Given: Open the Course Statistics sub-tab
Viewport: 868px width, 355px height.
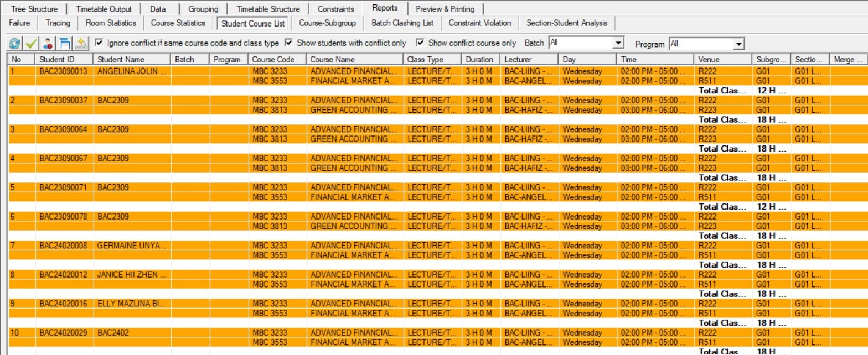Looking at the screenshot, I should pyautogui.click(x=178, y=23).
